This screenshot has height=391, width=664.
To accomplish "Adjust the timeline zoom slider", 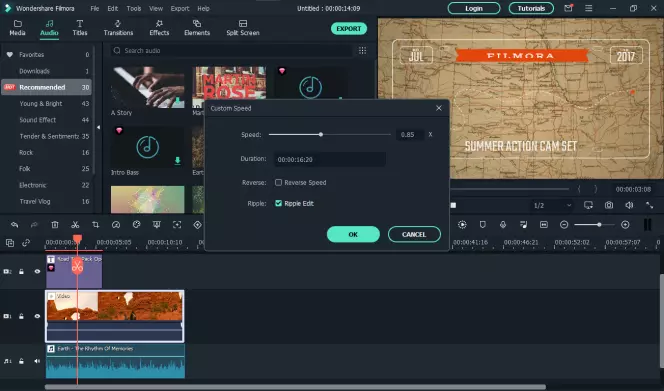I will (599, 225).
